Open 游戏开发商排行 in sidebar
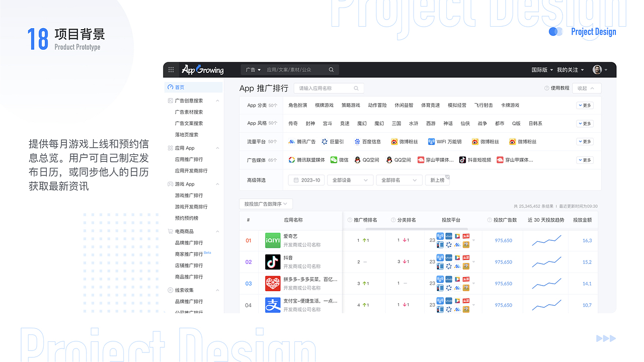Viewport: 644px width, 362px height. [x=191, y=207]
